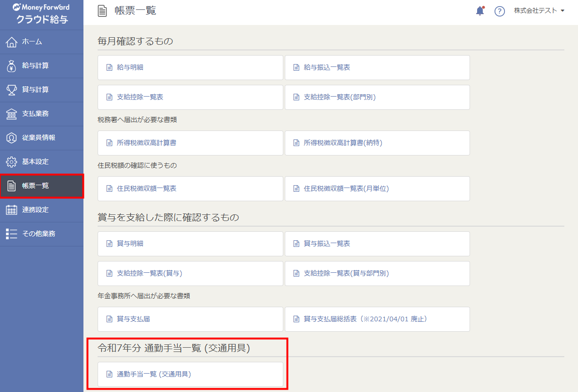578x392 pixels.
Task: Click the Money Forward クラウド給与 logo
Action: (x=41, y=14)
